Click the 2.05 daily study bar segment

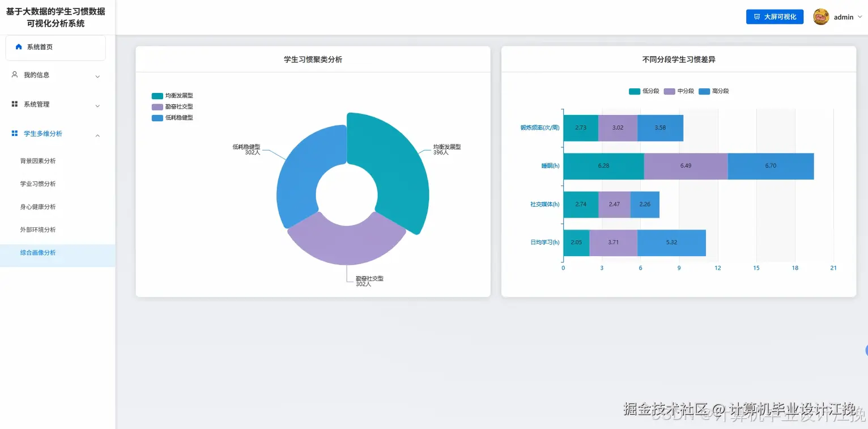577,243
